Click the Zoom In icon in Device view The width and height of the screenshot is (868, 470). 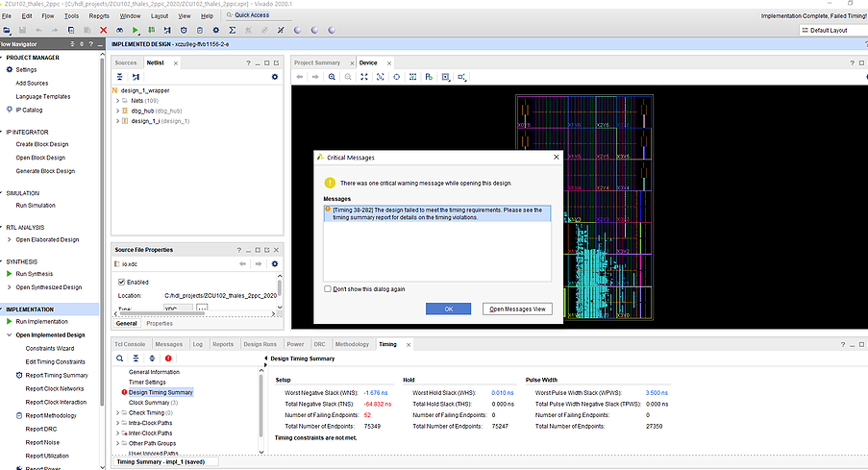[333, 77]
